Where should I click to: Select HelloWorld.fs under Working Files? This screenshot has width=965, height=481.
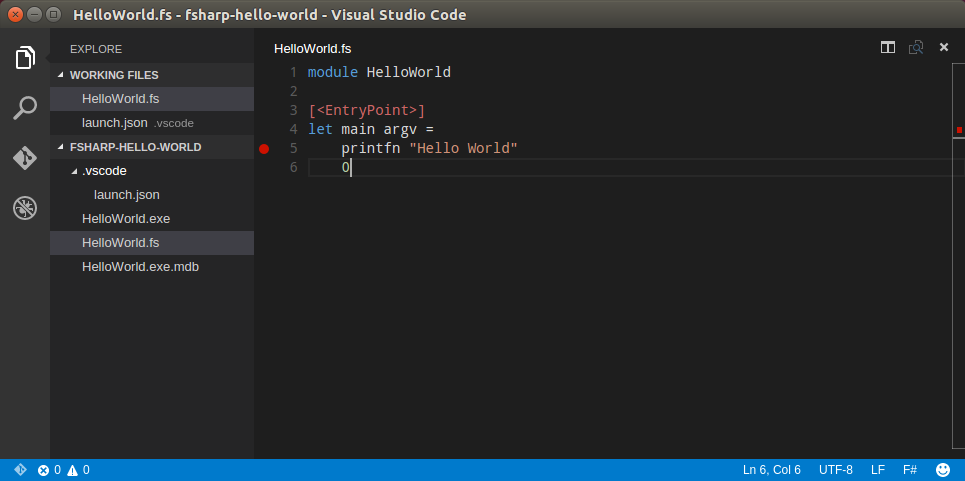coord(151,98)
